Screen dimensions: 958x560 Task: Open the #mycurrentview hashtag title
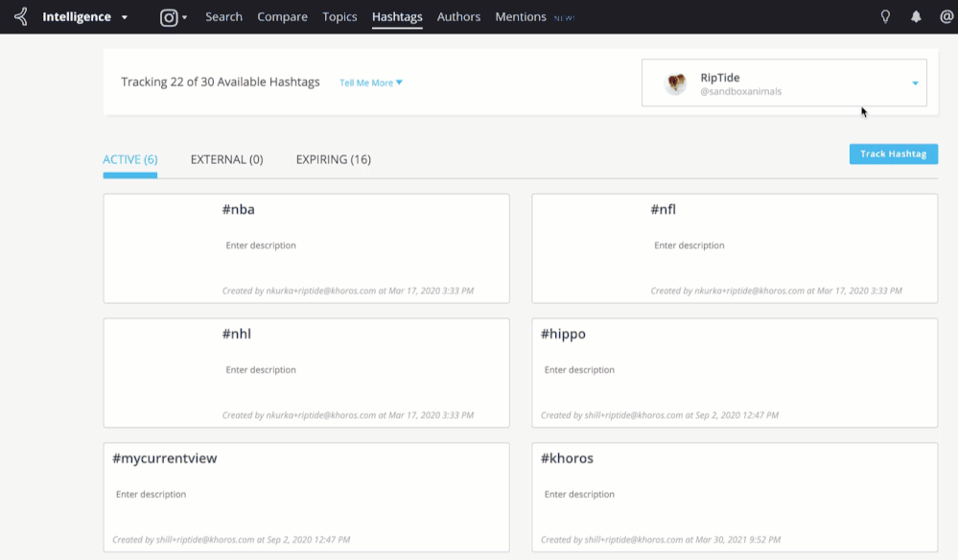click(x=164, y=458)
